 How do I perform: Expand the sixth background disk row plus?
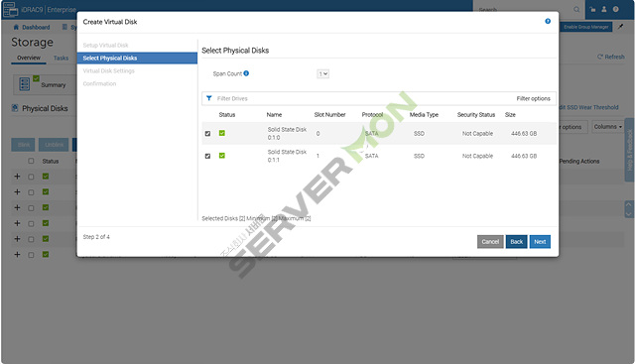17,254
